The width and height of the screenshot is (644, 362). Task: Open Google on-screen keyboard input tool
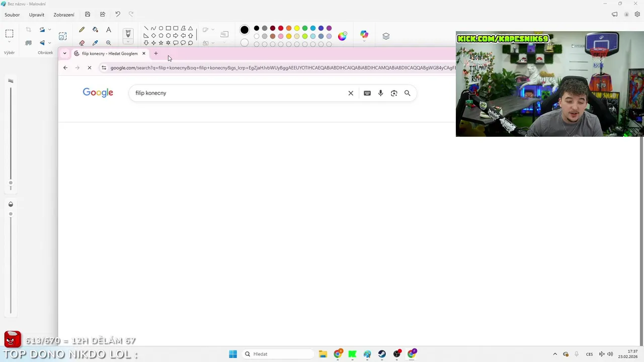click(367, 93)
